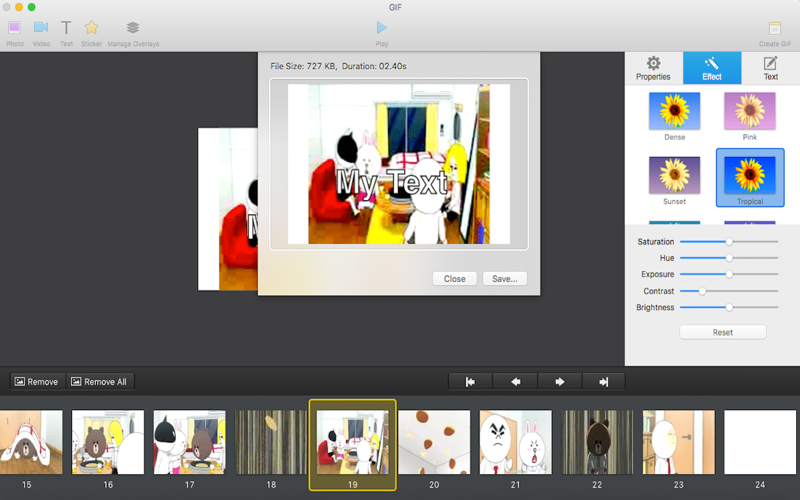Jump to the last frame

pyautogui.click(x=604, y=382)
